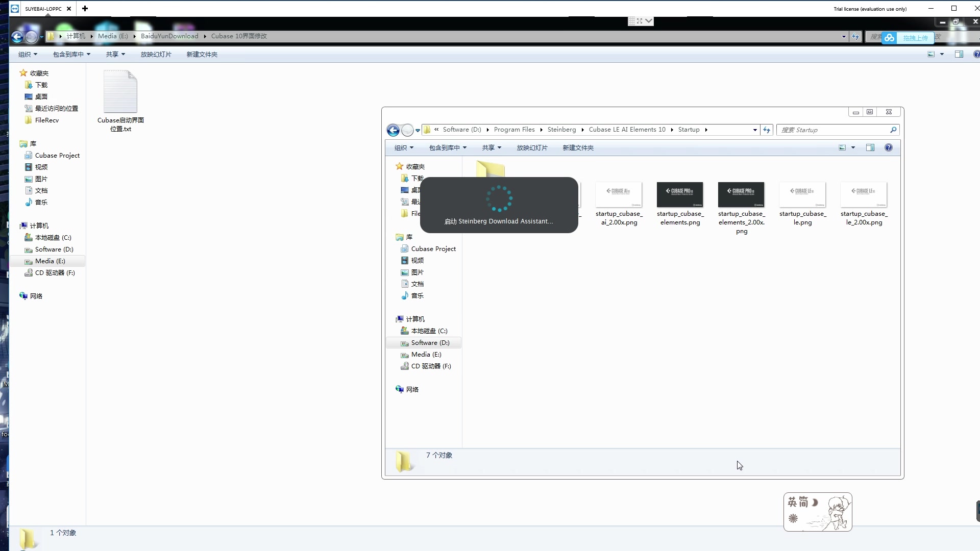Click 新建文件夹 button in Startup window
The image size is (980, 551).
[578, 148]
